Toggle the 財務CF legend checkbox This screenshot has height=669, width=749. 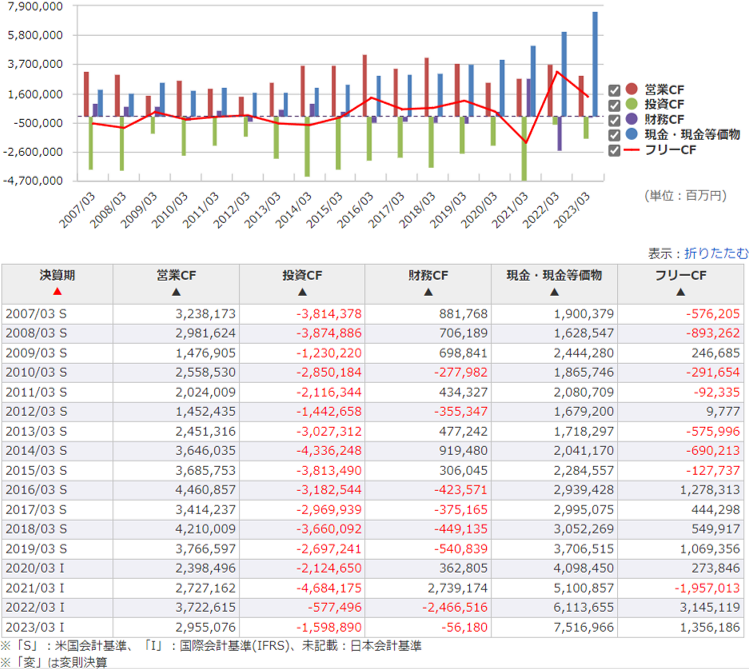point(615,119)
